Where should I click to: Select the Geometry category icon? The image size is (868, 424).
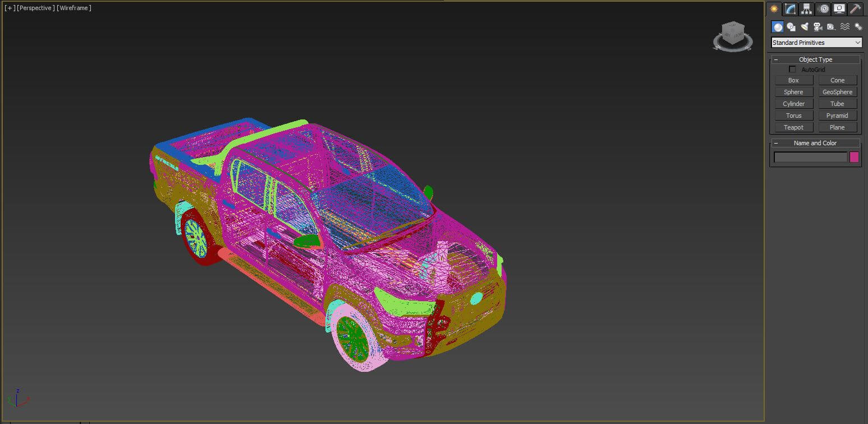point(778,26)
